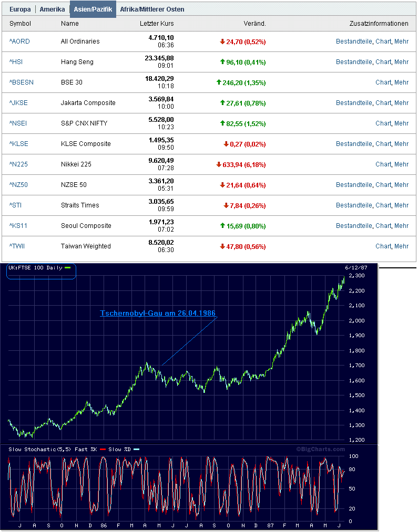
Task: Open the ^HSI symbol link
Action: pos(16,62)
